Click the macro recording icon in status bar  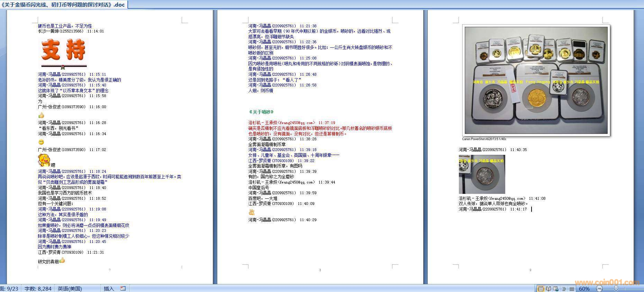point(123,289)
